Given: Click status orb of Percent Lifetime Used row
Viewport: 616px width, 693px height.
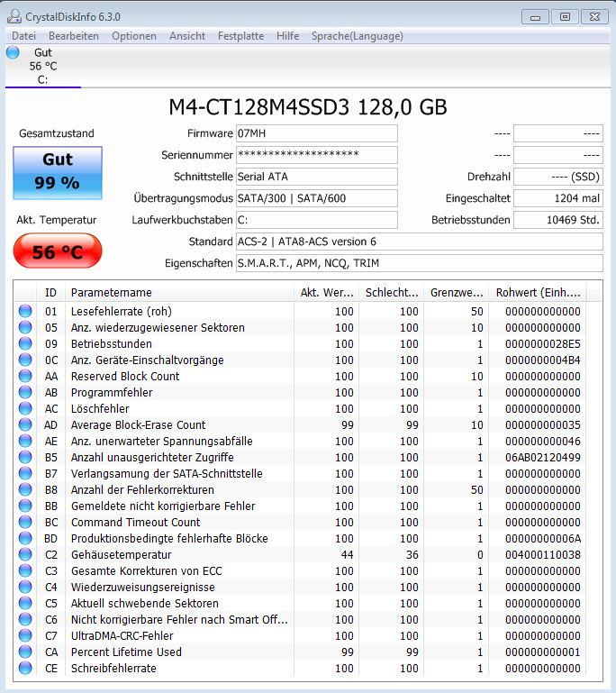Looking at the screenshot, I should tap(25, 652).
